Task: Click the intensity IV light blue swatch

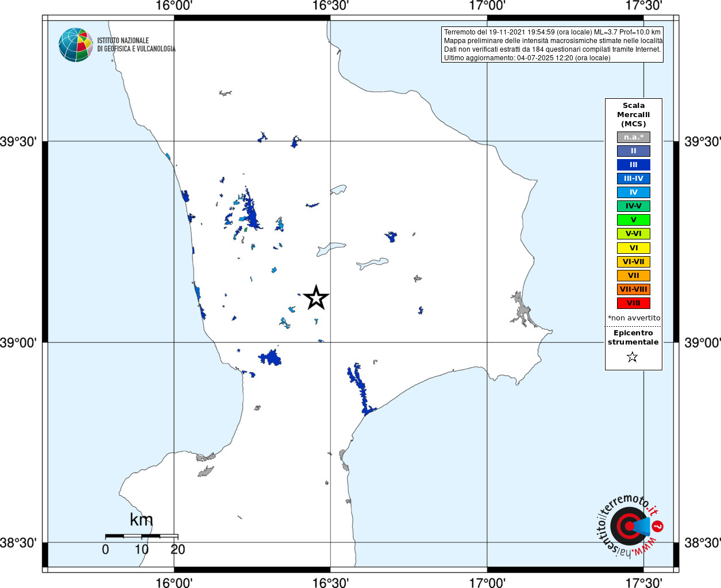Action: 634,192
